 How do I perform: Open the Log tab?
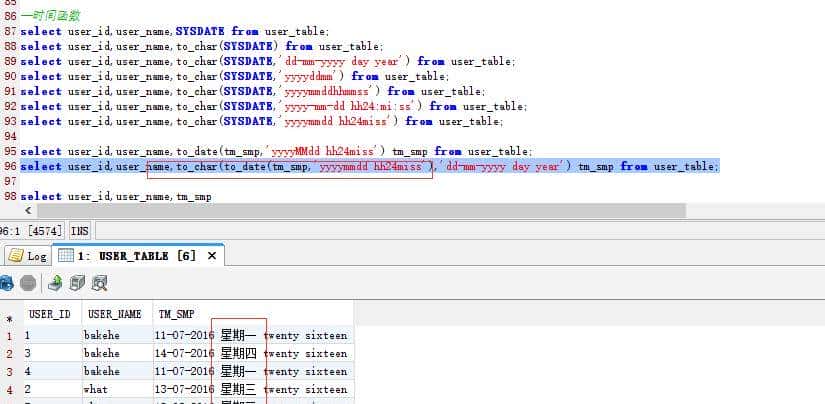pyautogui.click(x=28, y=256)
